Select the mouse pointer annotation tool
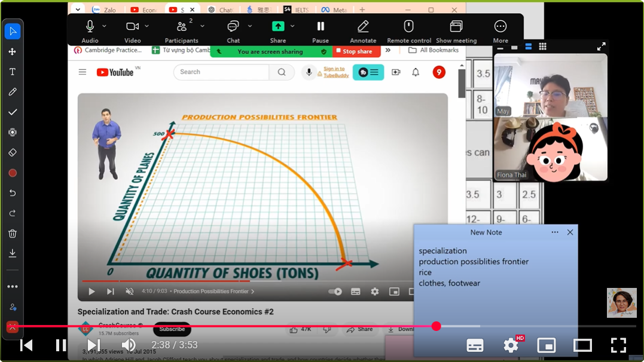 click(13, 32)
